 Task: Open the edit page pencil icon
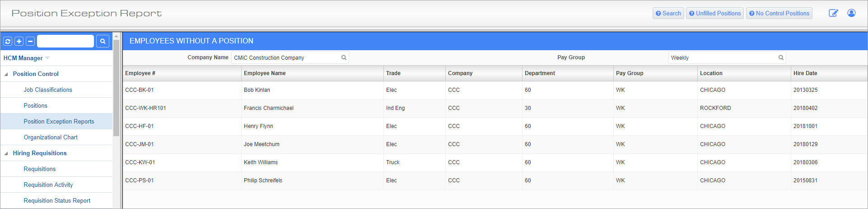coord(833,13)
